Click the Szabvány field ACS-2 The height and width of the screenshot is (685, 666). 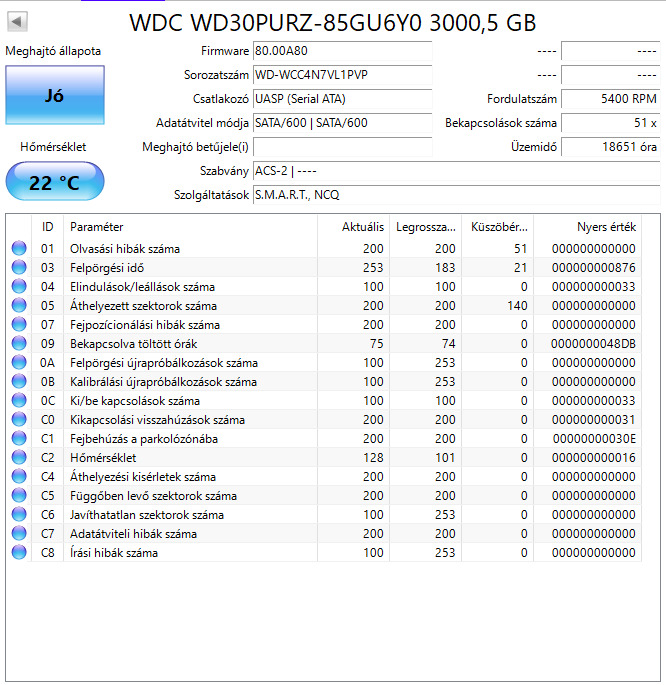tap(456, 171)
